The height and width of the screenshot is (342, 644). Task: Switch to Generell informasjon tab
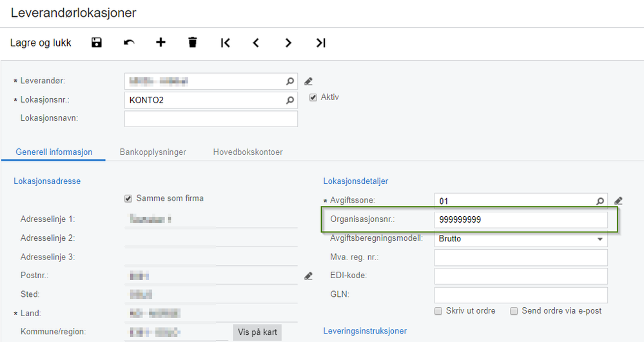[54, 152]
